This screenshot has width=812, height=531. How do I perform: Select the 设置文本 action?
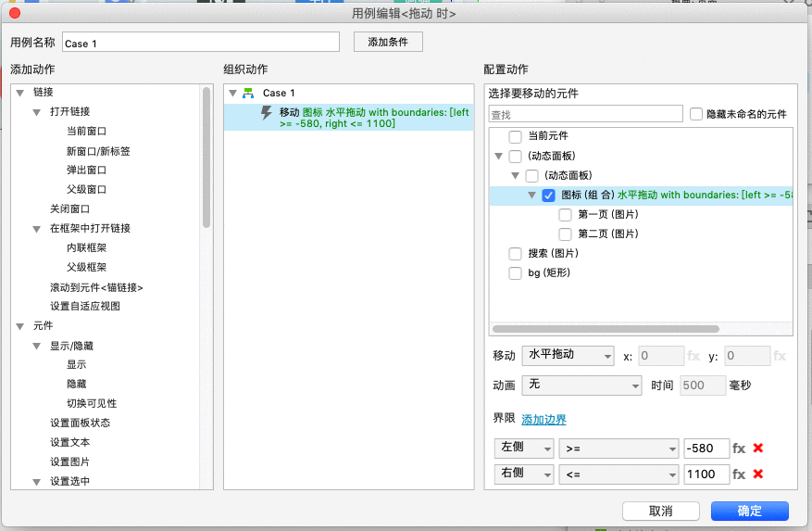click(70, 442)
